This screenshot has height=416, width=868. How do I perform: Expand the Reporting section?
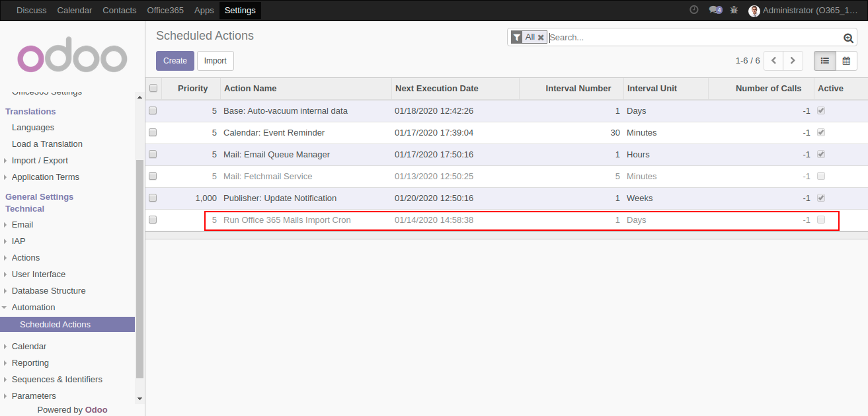tap(30, 362)
